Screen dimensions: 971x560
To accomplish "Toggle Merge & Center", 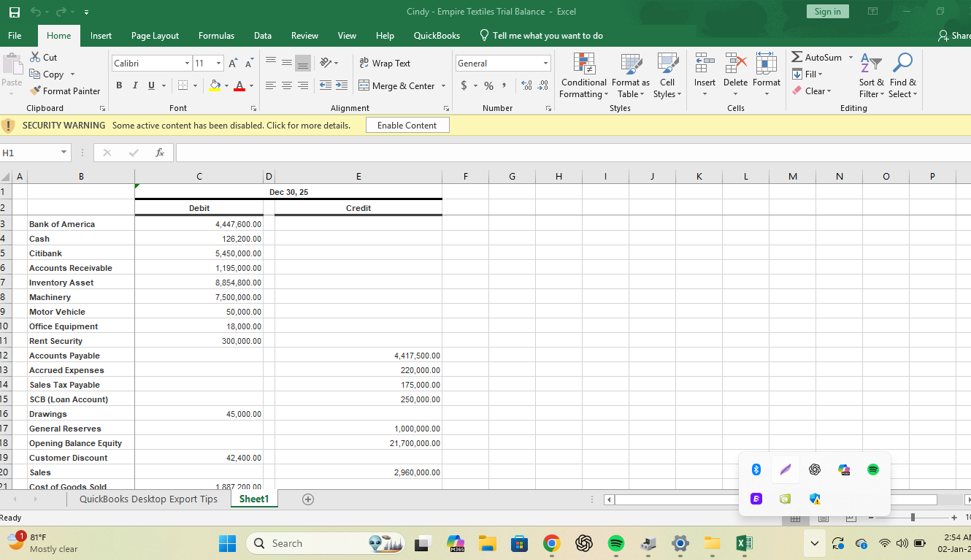I will [x=397, y=86].
